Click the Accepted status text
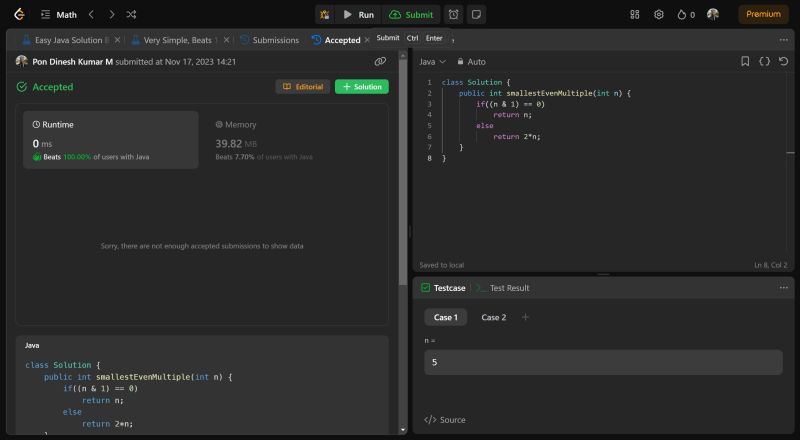The image size is (800, 440). click(x=53, y=87)
